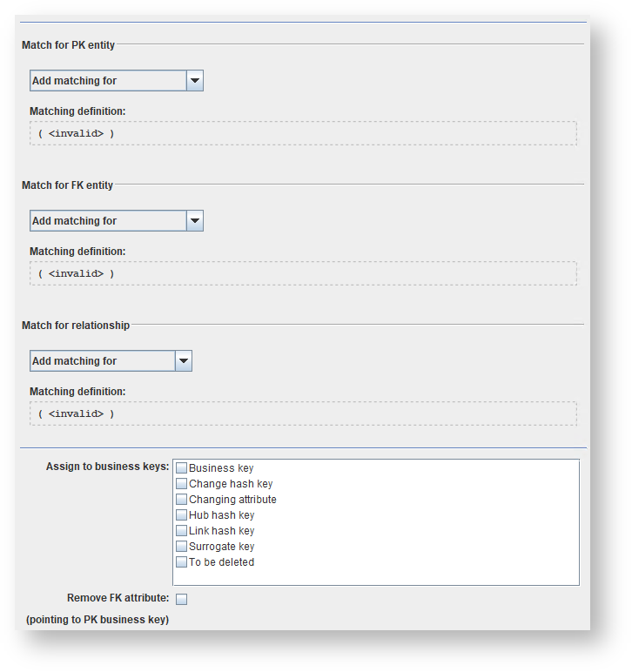Check the Change hash key option
This screenshot has width=632, height=672.
pyautogui.click(x=182, y=484)
